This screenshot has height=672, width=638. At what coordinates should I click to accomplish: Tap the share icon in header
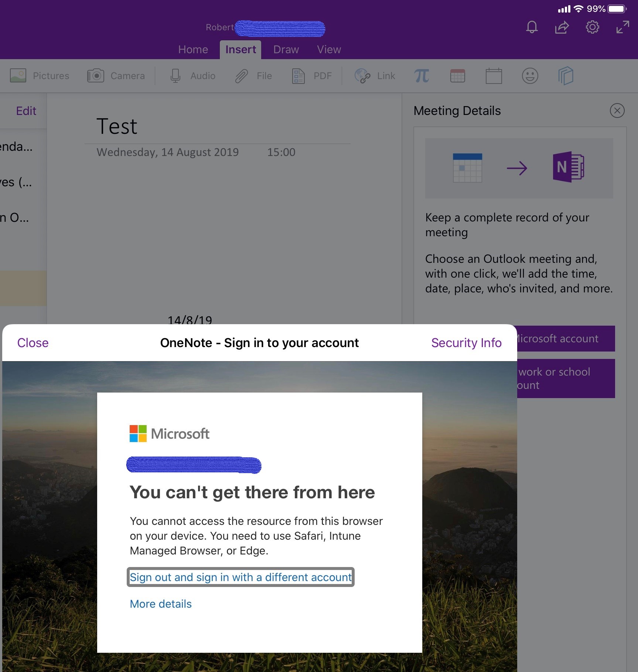562,27
